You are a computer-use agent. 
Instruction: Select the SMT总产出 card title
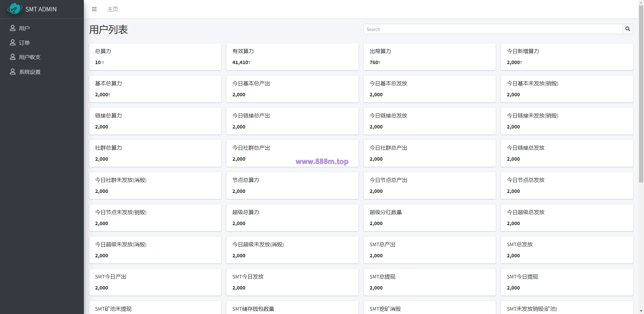click(x=382, y=245)
